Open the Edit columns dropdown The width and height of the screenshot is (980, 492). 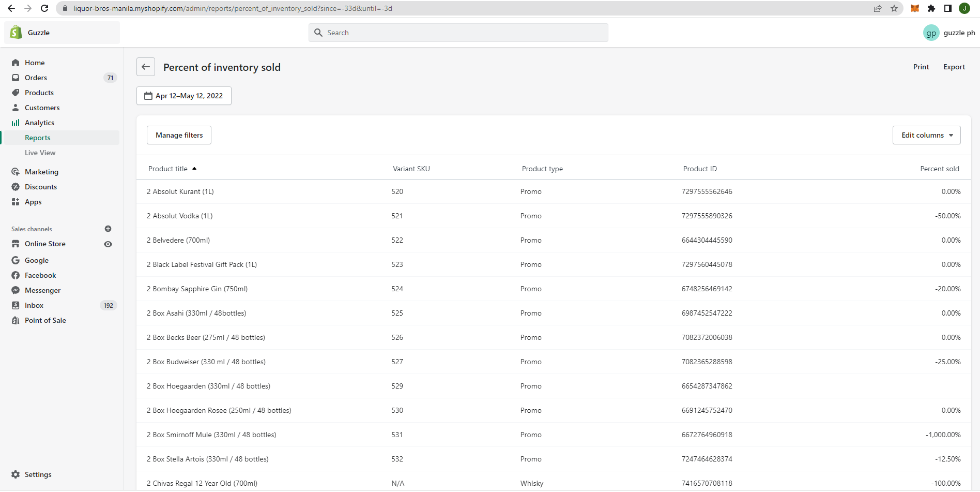pos(926,135)
